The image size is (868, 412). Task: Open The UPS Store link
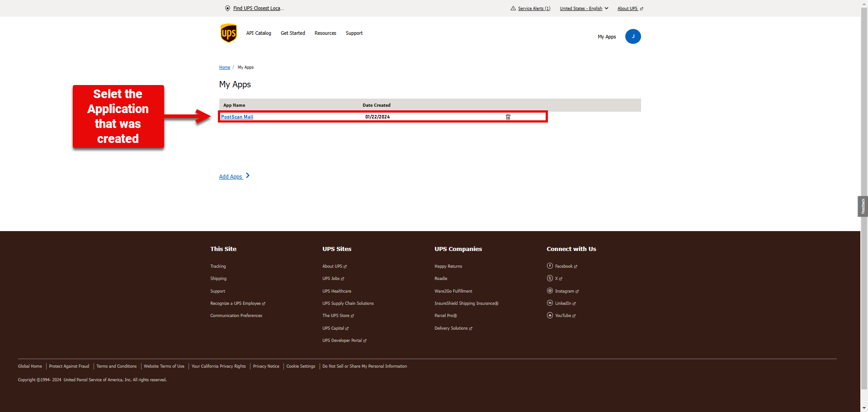click(338, 316)
